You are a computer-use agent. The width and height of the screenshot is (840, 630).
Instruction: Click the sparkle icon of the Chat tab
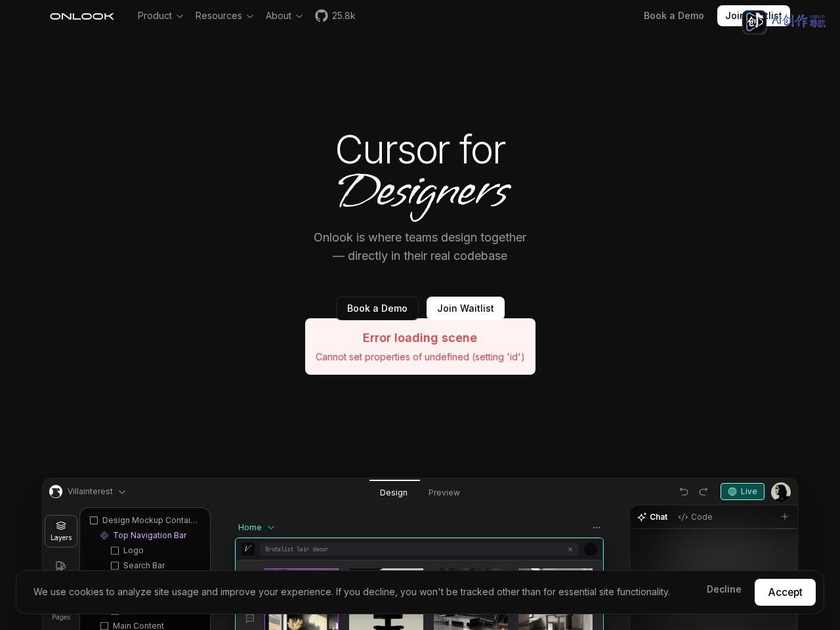click(x=642, y=517)
